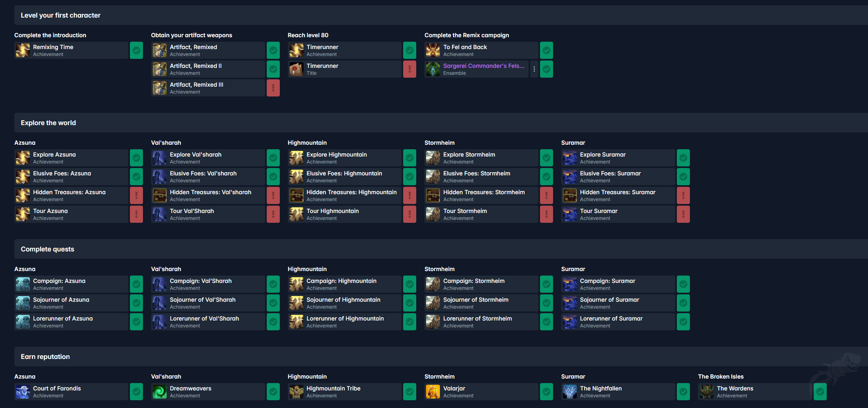This screenshot has height=408, width=868.
Task: Toggle the red status for Tour Suramar
Action: [x=683, y=214]
